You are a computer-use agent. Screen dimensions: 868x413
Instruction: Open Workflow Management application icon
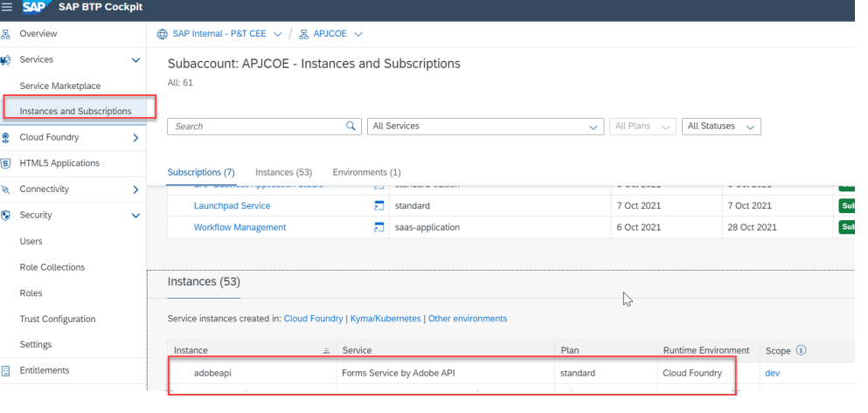[x=379, y=227]
